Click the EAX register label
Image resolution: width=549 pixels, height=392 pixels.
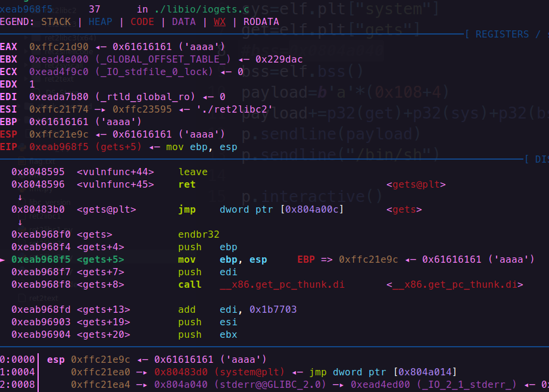click(x=8, y=46)
